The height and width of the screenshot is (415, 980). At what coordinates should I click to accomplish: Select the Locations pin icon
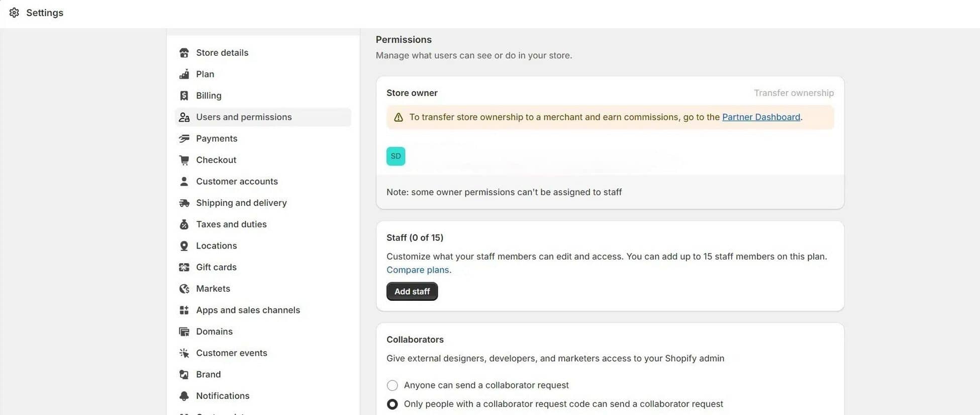184,245
